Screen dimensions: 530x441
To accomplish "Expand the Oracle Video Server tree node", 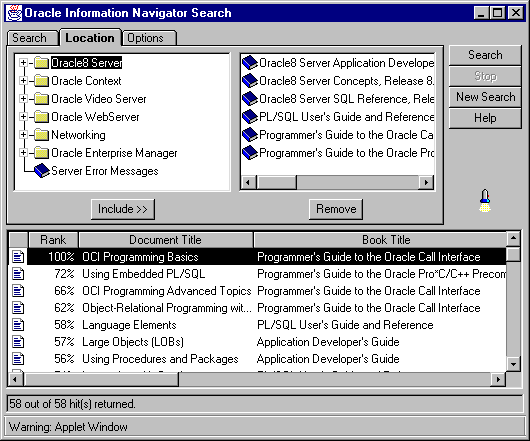I will (23, 99).
